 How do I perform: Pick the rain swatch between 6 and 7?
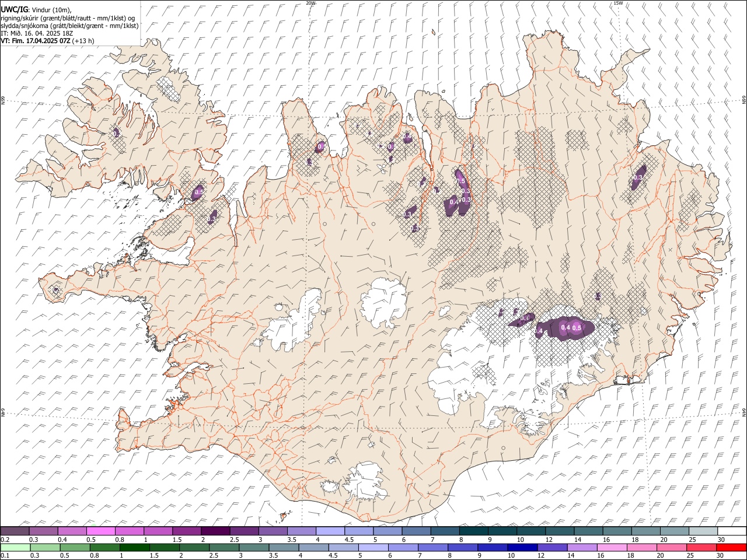point(403,548)
